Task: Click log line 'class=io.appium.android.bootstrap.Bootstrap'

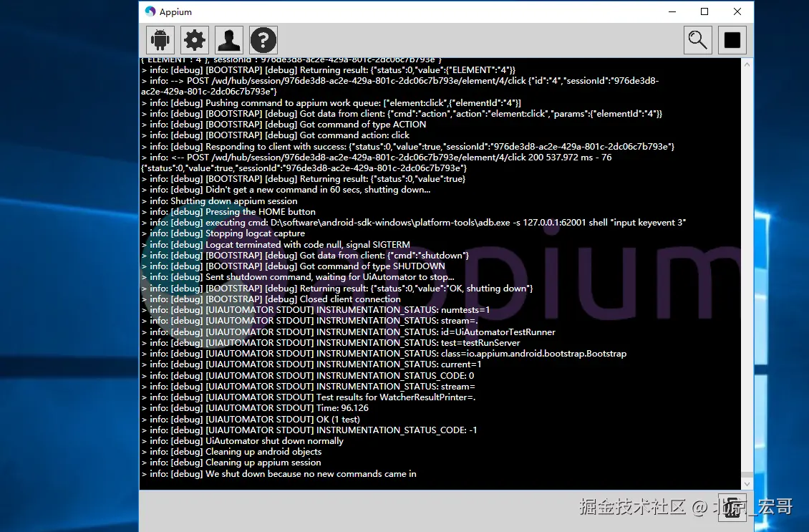Action: [384, 354]
